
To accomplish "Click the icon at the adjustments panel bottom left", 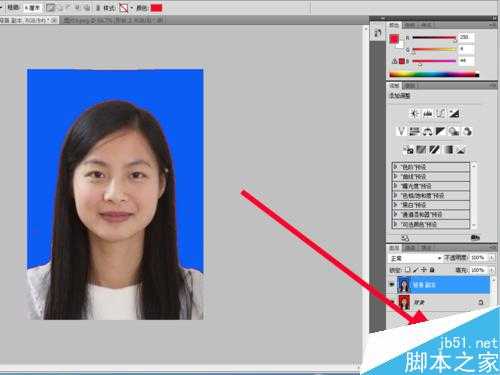I will 405,238.
